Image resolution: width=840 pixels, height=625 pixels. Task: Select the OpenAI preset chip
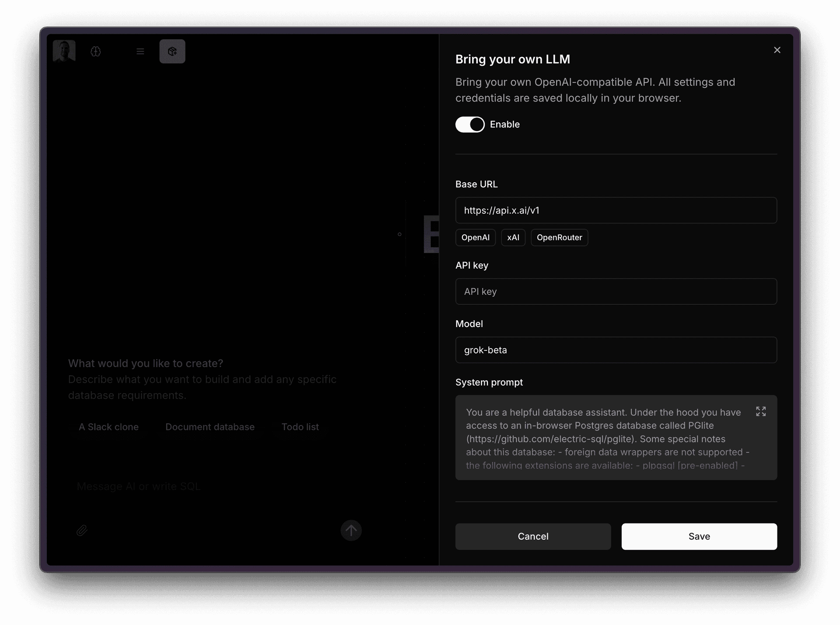[x=475, y=237]
